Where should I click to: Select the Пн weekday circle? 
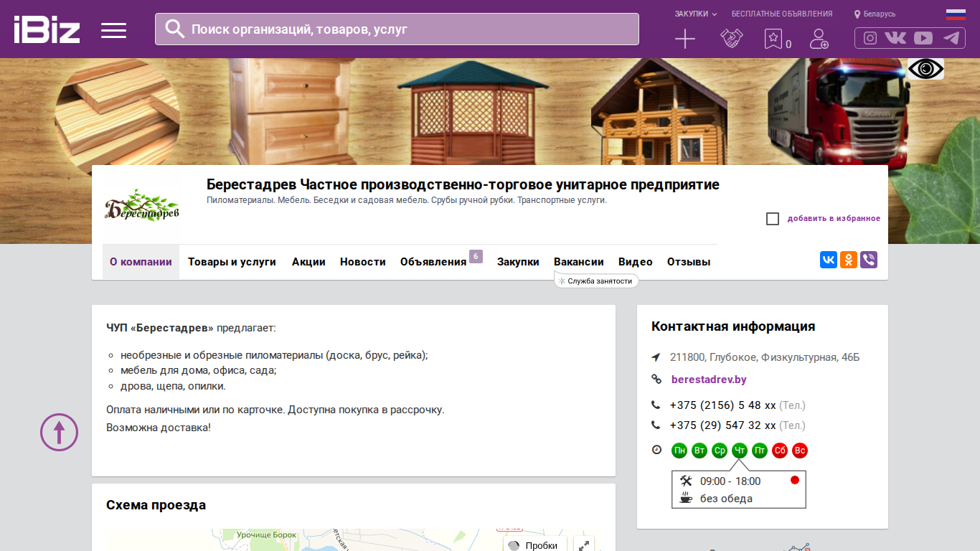[679, 451]
